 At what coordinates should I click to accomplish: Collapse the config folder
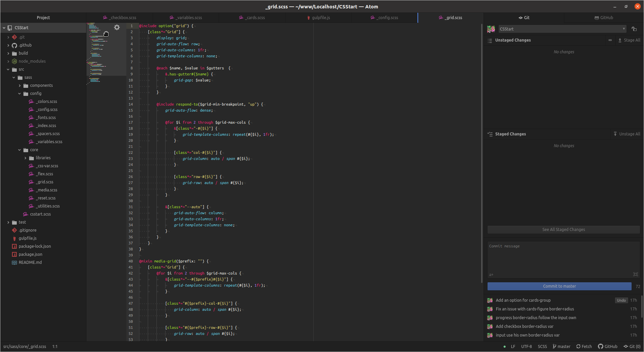coord(20,94)
